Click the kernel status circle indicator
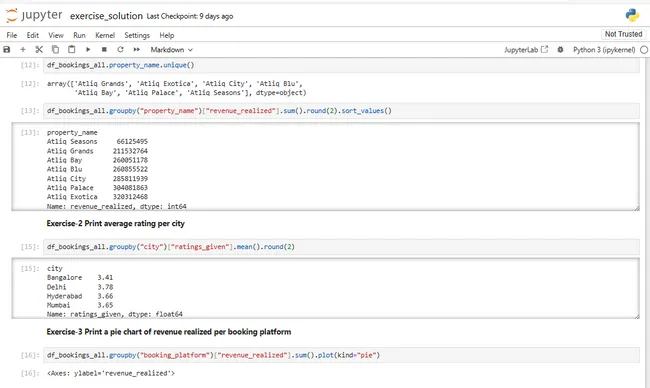The width and height of the screenshot is (650, 388). point(644,50)
